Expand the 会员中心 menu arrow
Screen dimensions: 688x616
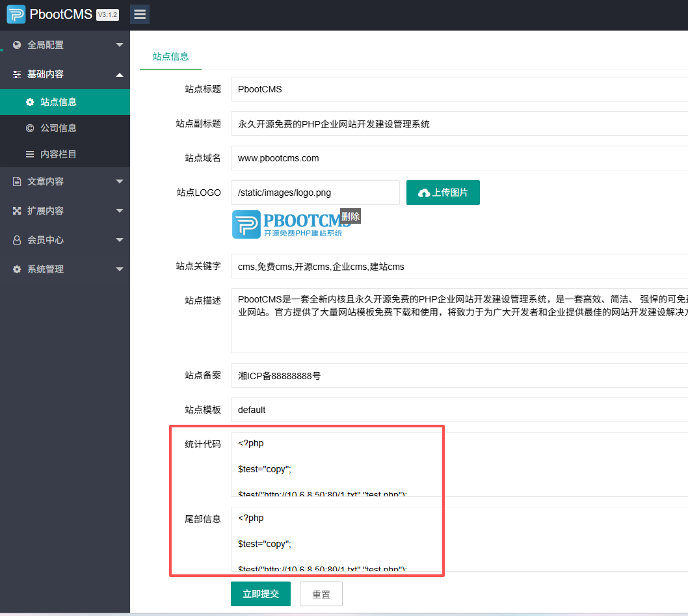coord(120,240)
